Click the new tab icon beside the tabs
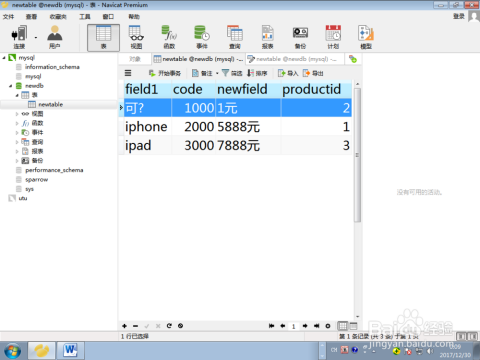Image resolution: width=480 pixels, height=360 pixels. (353, 59)
